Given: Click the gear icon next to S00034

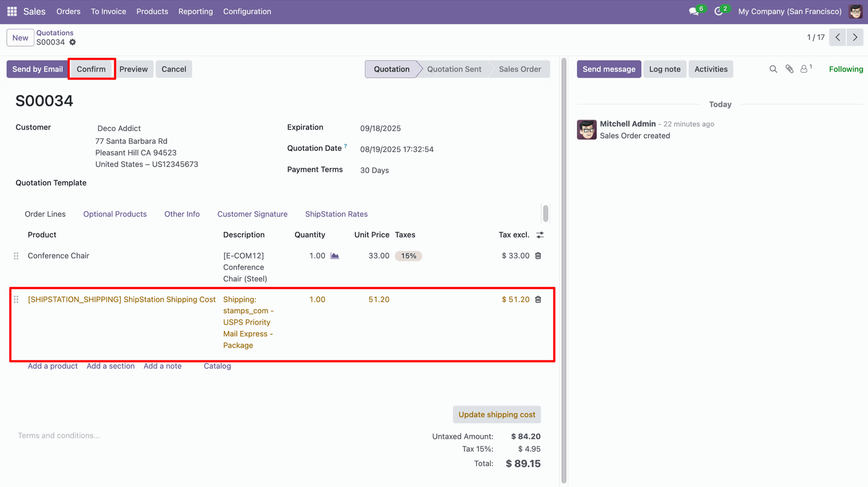Looking at the screenshot, I should (x=72, y=42).
